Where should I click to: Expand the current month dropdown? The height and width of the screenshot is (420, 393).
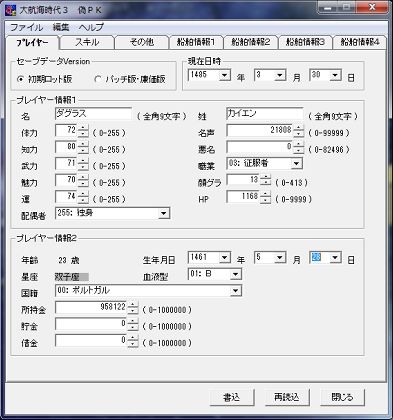point(280,75)
